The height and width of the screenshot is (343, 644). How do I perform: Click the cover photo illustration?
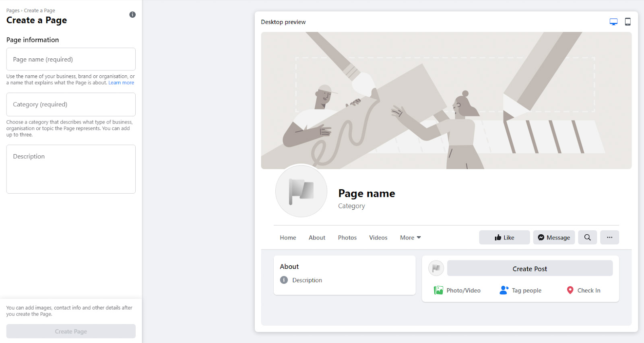point(446,100)
